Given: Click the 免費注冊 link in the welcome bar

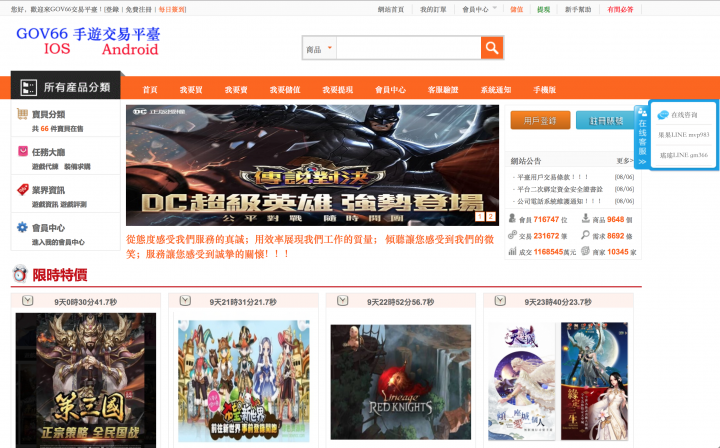Looking at the screenshot, I should (138, 9).
